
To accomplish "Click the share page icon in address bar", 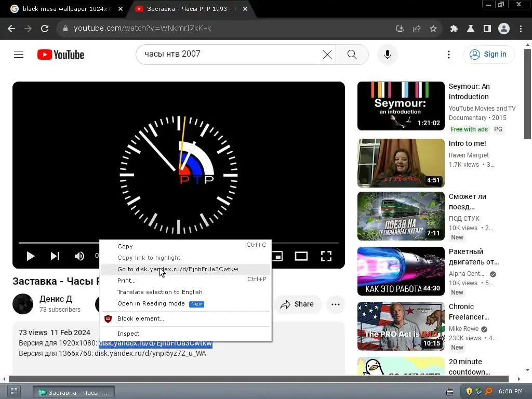I will pos(417,29).
